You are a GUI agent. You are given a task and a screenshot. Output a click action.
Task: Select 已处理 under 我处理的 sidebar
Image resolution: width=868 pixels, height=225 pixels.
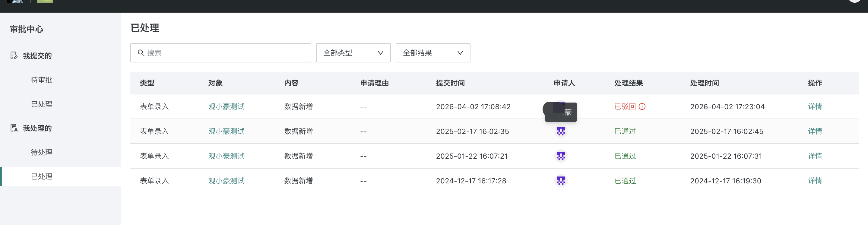tap(41, 176)
